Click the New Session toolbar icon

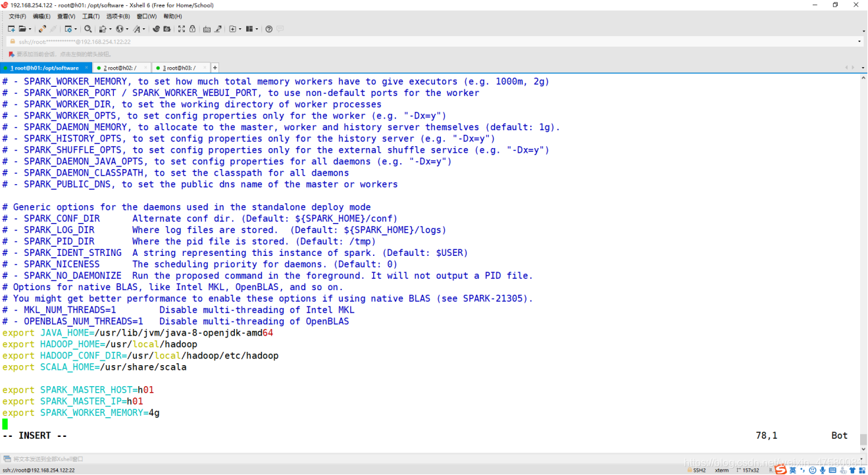click(11, 29)
